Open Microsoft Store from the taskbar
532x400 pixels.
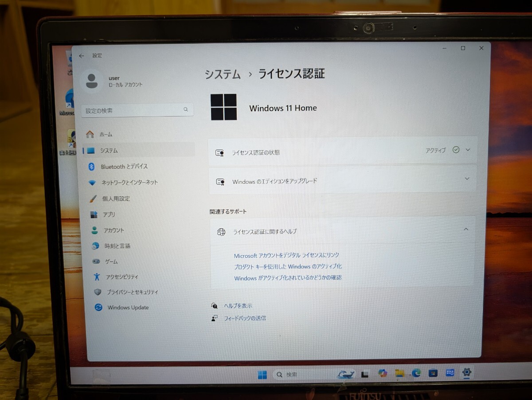(433, 373)
